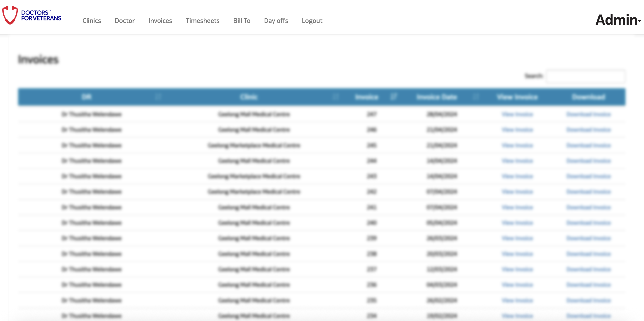644x321 pixels.
Task: Download the invoice in the second row
Action: click(x=588, y=130)
